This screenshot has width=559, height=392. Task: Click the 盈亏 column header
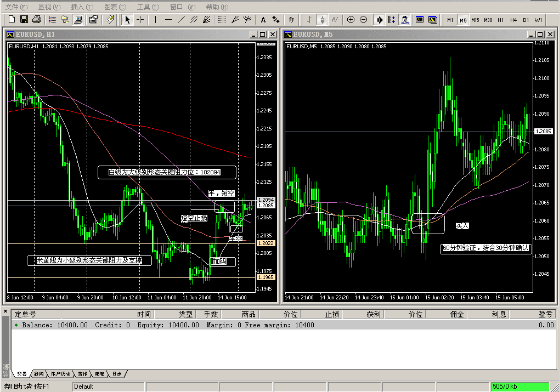tap(545, 314)
